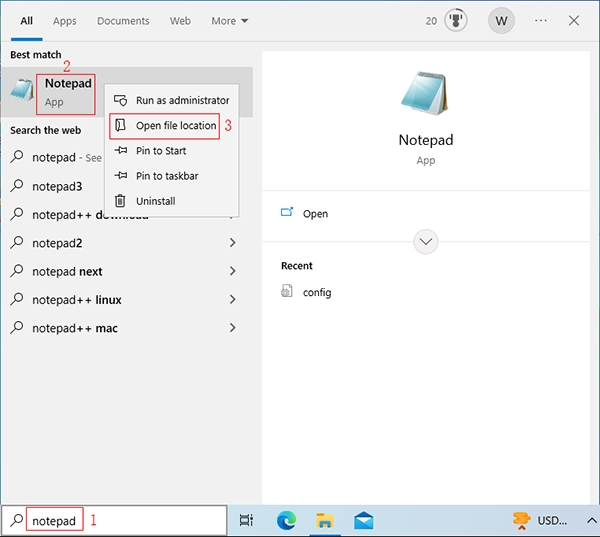Screen dimensions: 600x537
Task: Choose Uninstall from context menu
Action: coord(171,201)
